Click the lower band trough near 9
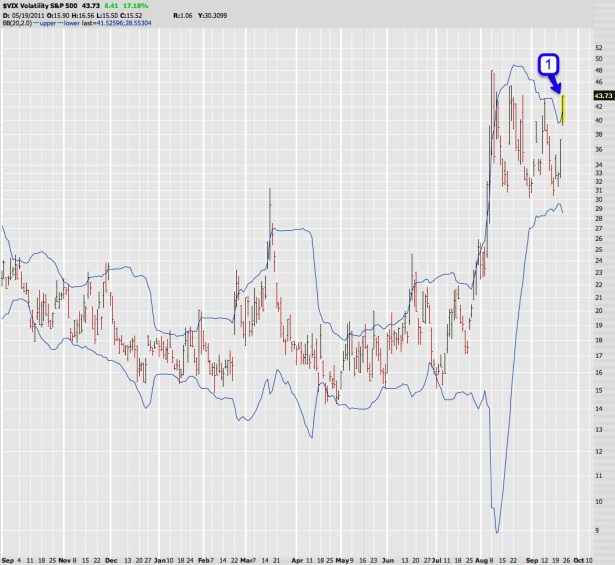This screenshot has height=565, width=615. [497, 531]
